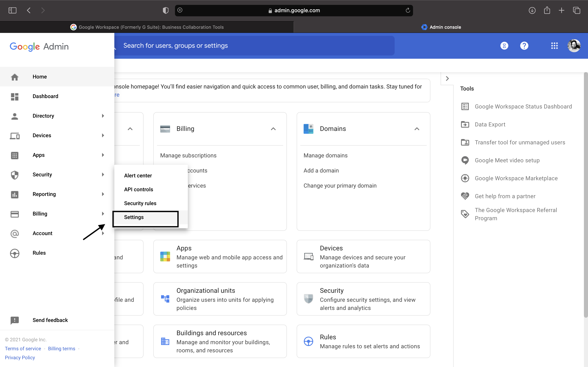Viewport: 588px width, 367px height.
Task: Open the Terms of service link
Action: coord(23,349)
